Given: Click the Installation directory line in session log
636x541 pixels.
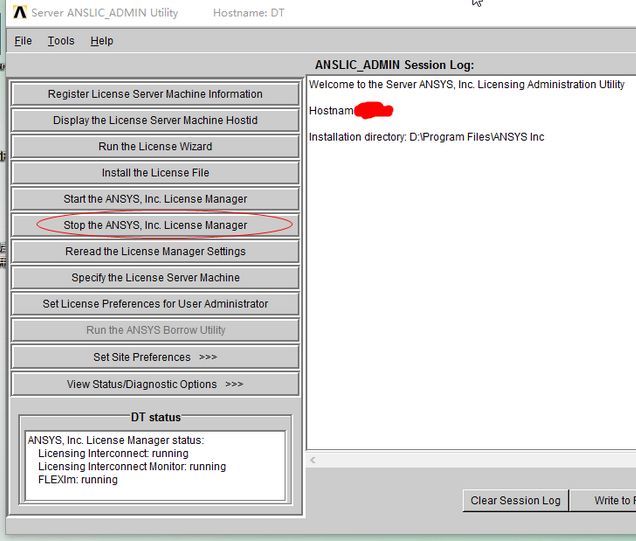Looking at the screenshot, I should tap(426, 137).
